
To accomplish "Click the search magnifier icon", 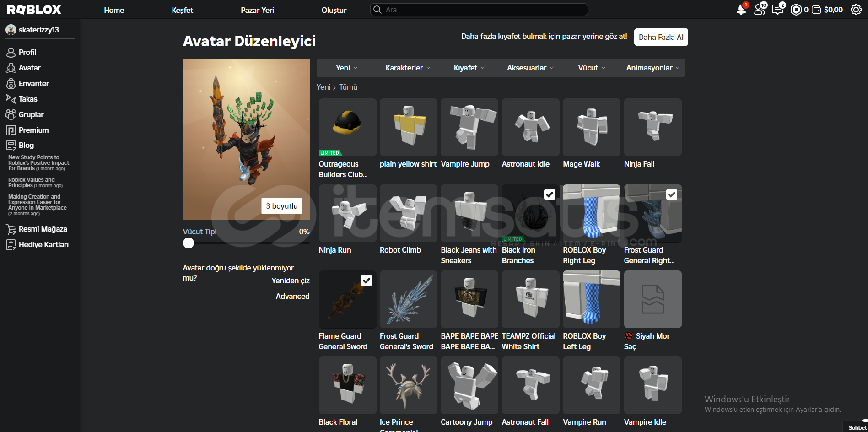I will (x=377, y=10).
